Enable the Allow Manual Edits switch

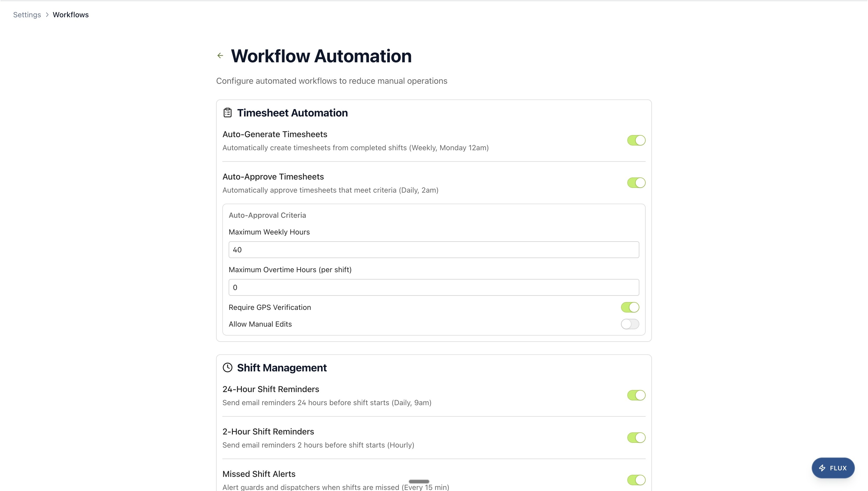pos(630,324)
